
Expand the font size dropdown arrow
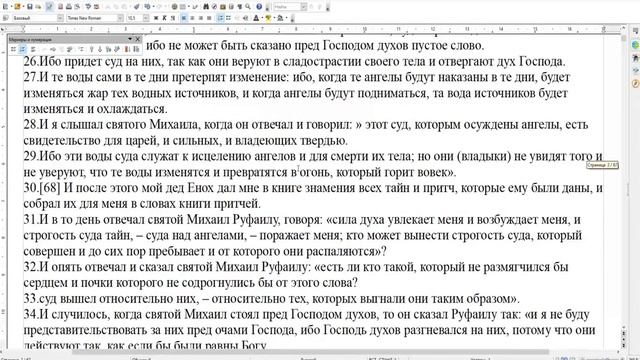point(146,18)
